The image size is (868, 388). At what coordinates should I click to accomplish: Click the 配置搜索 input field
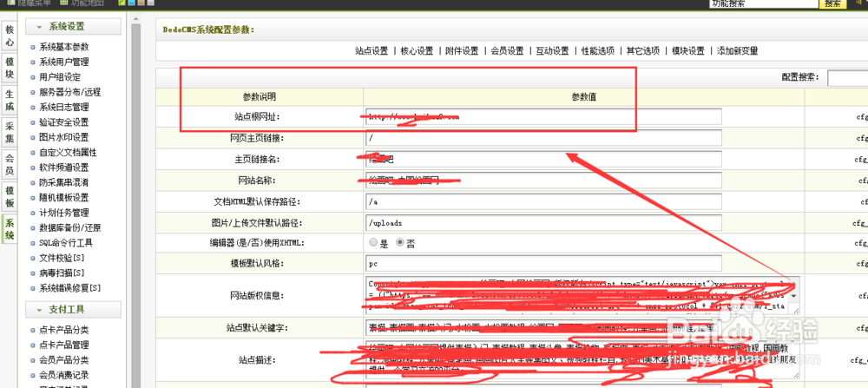click(x=847, y=78)
